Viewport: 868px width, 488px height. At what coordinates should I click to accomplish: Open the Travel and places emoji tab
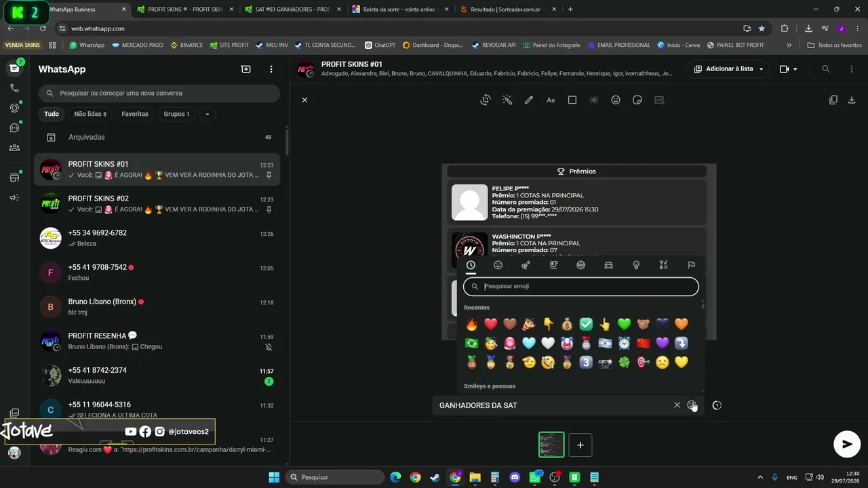pos(608,265)
